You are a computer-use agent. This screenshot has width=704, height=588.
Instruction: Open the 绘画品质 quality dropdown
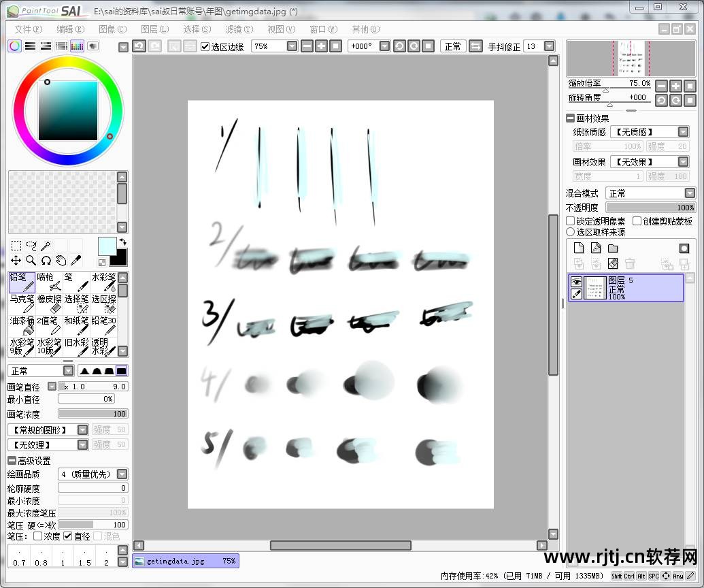(x=122, y=474)
